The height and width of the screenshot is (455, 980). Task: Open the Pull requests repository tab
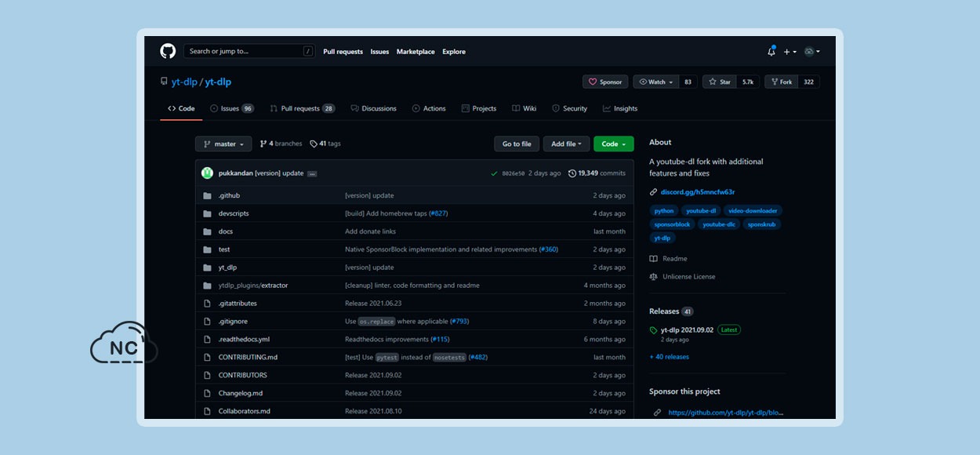pos(303,109)
